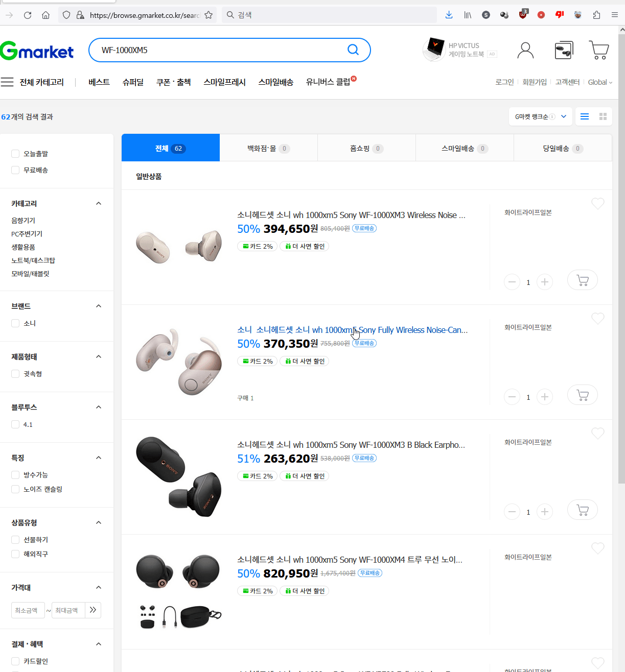Open the recently viewed items icon

point(564,50)
